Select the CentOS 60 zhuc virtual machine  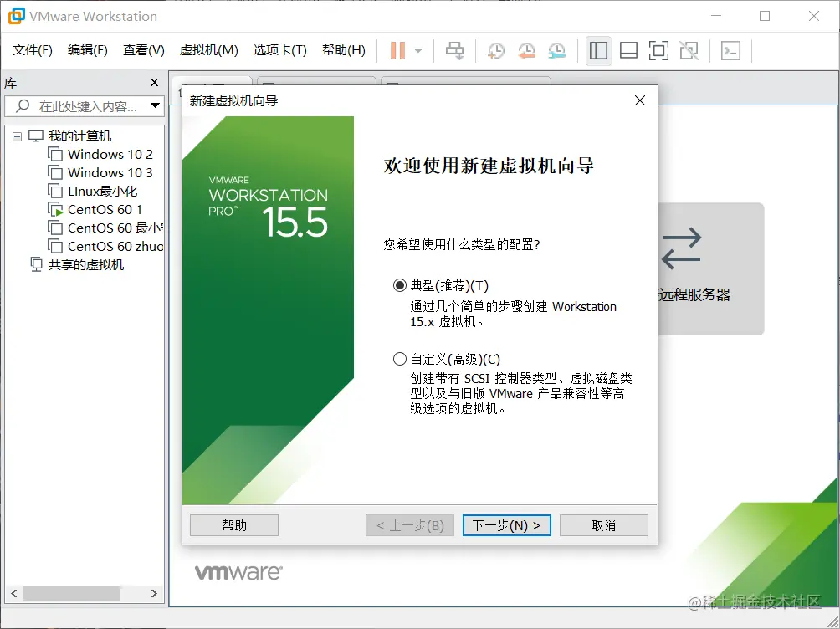click(115, 247)
